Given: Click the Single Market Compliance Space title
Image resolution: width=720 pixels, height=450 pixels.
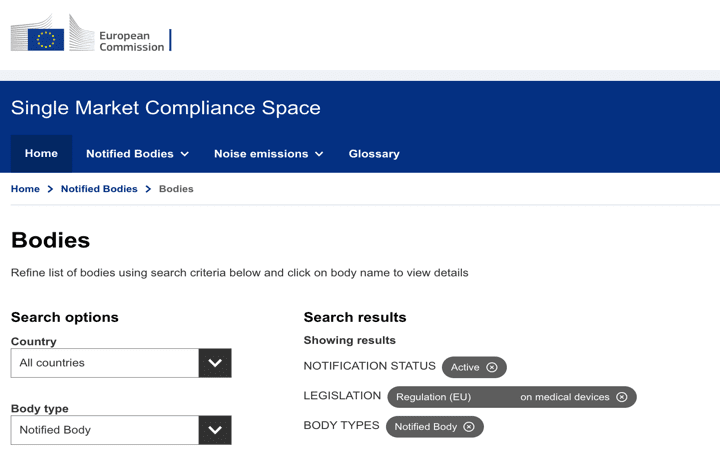Looking at the screenshot, I should pos(166,108).
